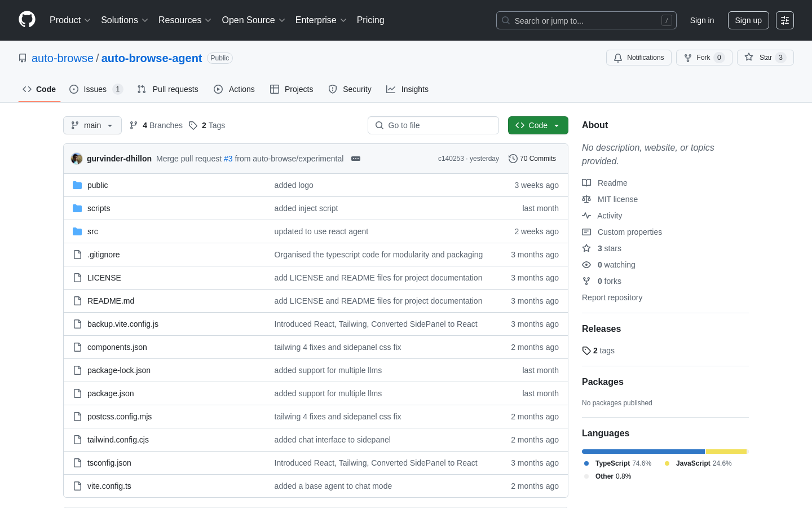Open 70 Commits history
Viewport: 812px width, 508px height.
pos(532,159)
